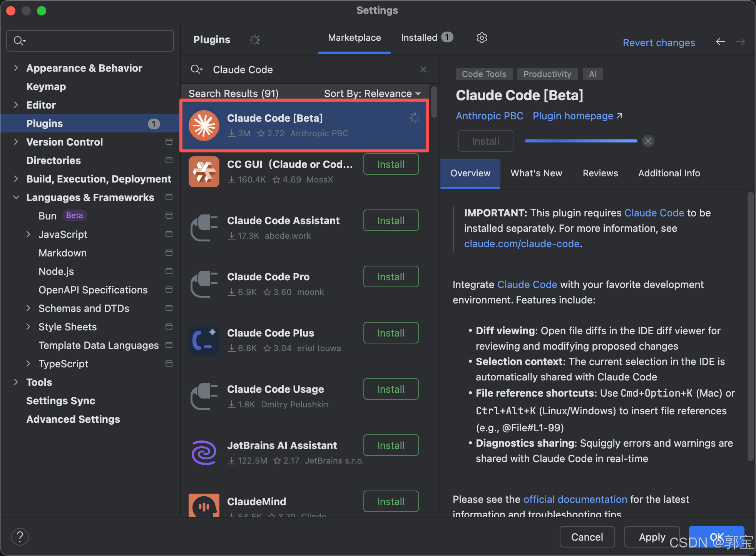Viewport: 756px width, 556px height.
Task: Install the Claude Code Assistant plugin
Action: coord(391,221)
